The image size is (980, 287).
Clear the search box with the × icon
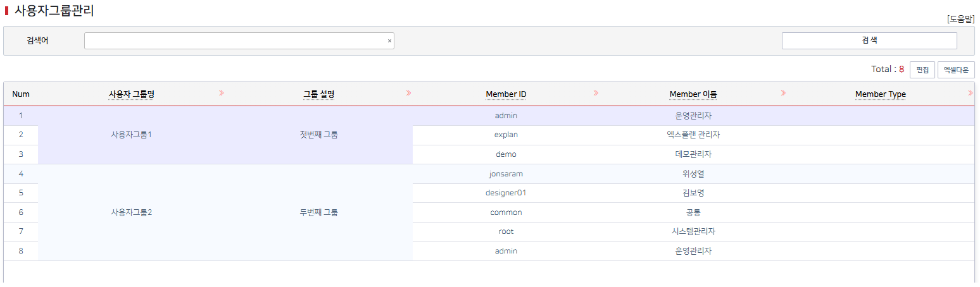(x=389, y=41)
